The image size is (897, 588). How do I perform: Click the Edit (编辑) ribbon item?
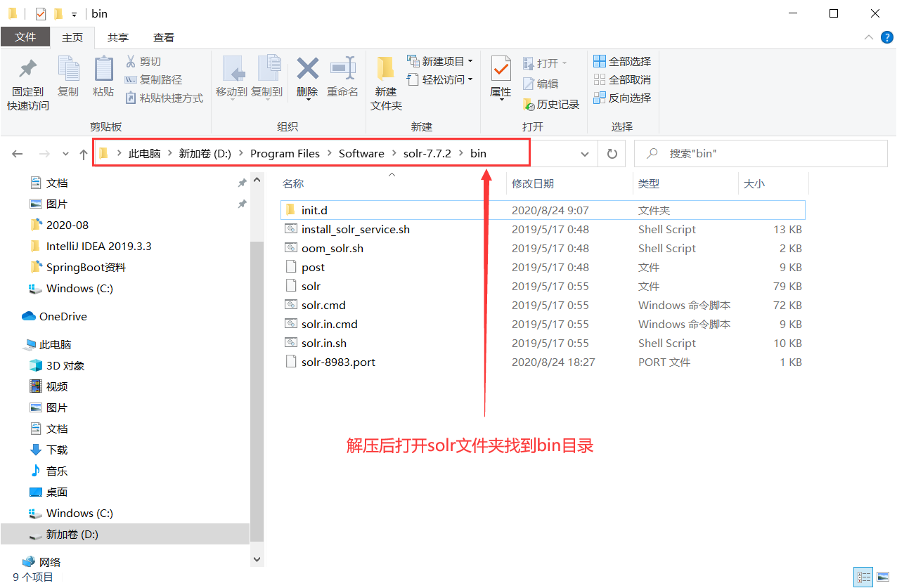(541, 84)
